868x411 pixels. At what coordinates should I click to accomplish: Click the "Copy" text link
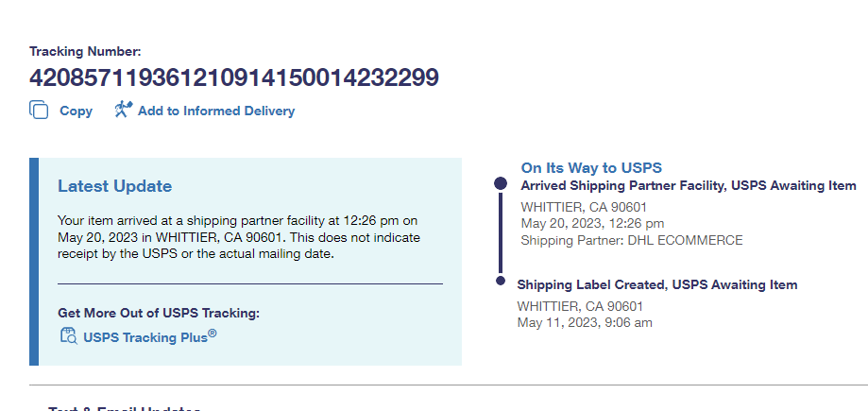click(x=76, y=111)
